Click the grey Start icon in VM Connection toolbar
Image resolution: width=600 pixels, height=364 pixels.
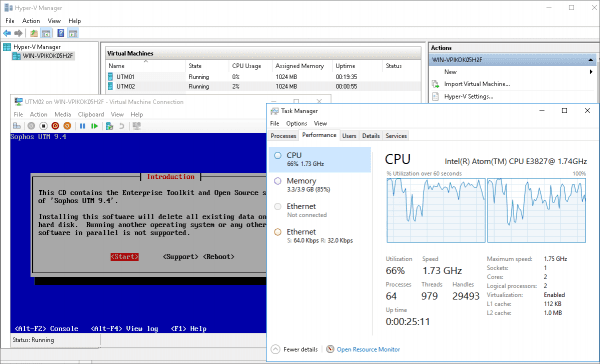tap(31, 126)
